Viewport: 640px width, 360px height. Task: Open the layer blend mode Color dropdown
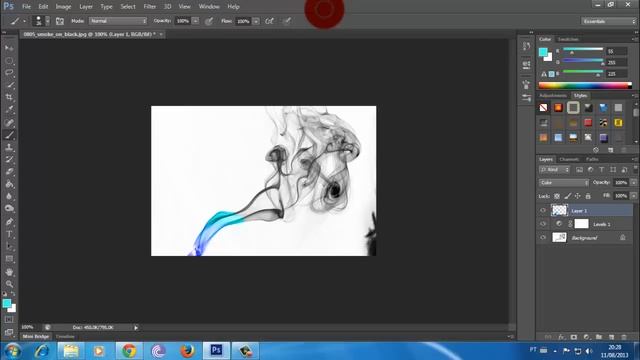[x=564, y=182]
